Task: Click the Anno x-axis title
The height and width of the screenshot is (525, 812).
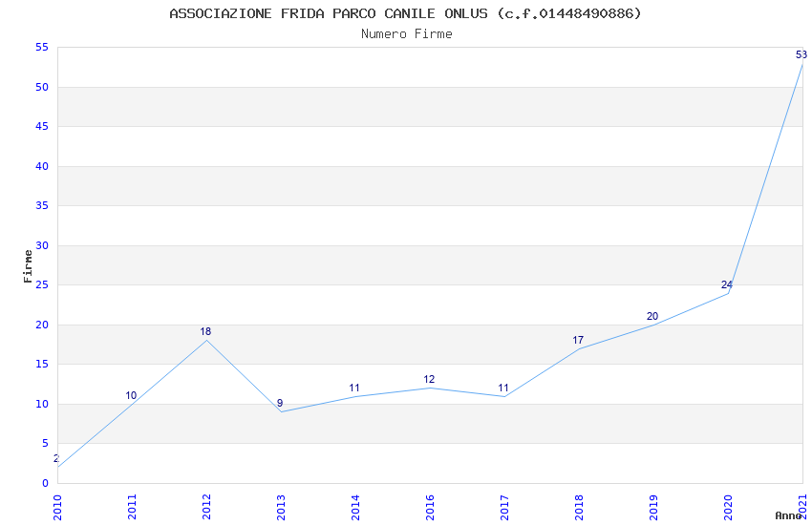Action: [x=788, y=515]
